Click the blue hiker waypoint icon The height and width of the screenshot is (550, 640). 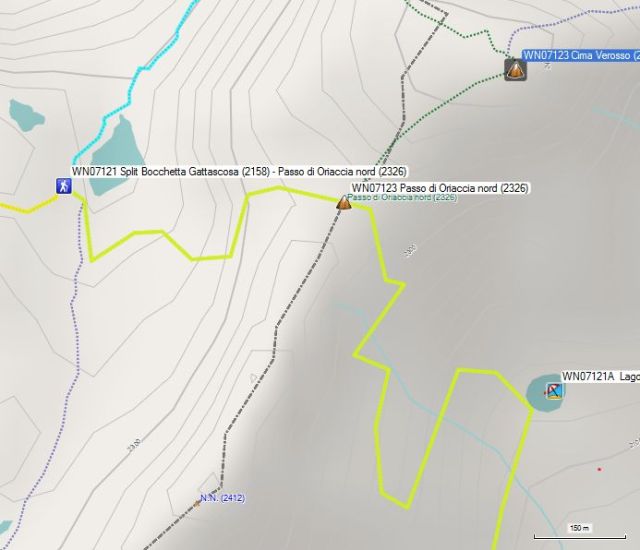coord(64,186)
